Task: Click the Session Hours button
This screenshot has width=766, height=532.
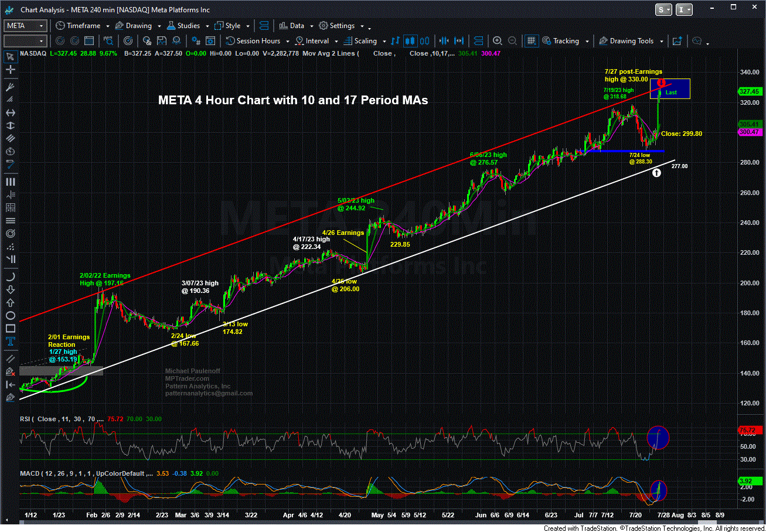Action: pos(253,41)
